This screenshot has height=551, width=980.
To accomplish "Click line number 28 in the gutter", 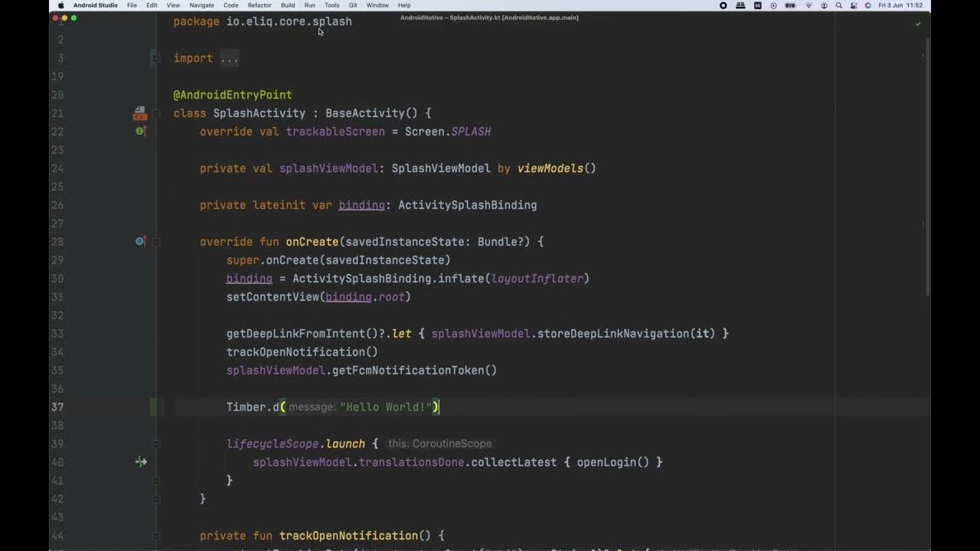I will [x=57, y=242].
